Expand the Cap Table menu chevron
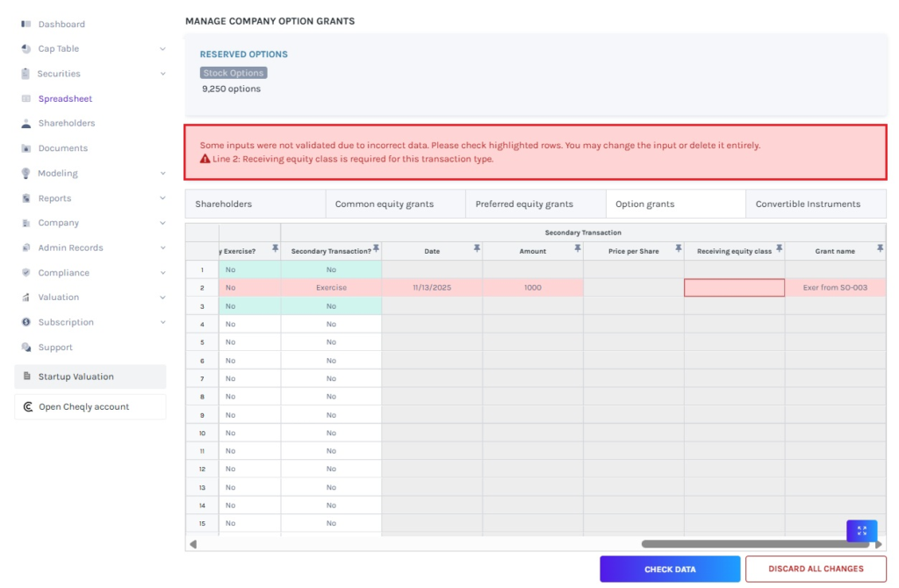The image size is (899, 588). (162, 49)
